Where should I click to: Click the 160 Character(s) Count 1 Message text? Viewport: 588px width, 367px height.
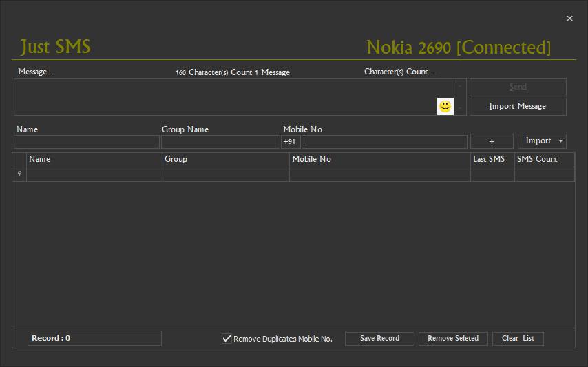pyautogui.click(x=233, y=72)
